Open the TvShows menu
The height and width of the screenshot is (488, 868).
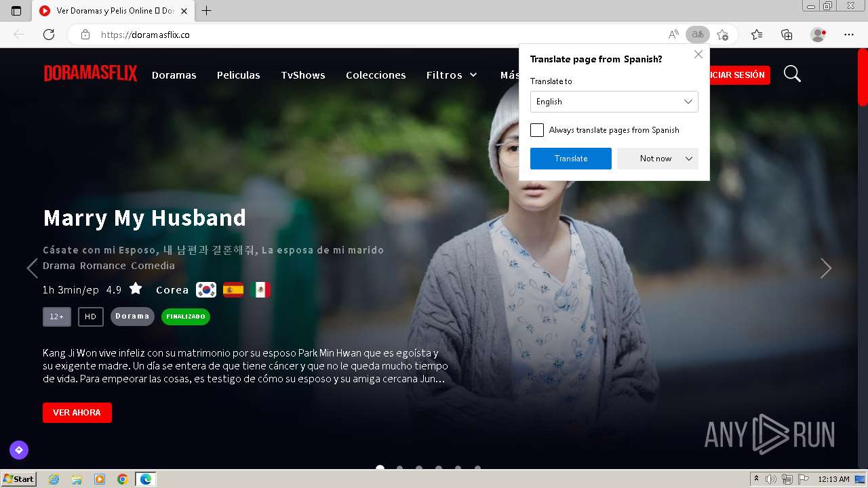pos(303,75)
